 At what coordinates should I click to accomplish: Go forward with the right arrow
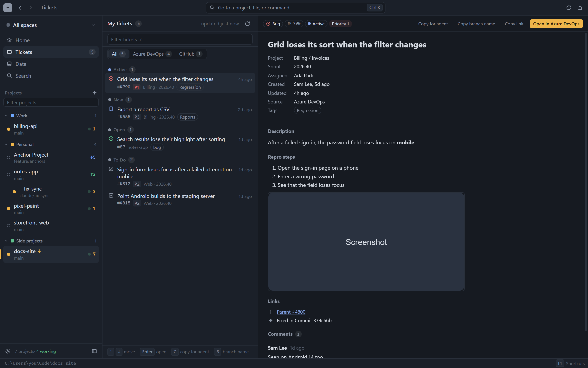(31, 8)
